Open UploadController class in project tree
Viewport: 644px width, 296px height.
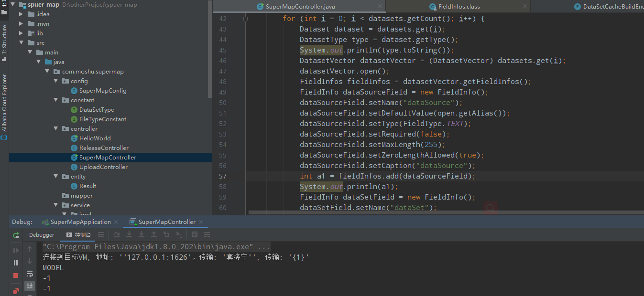103,167
